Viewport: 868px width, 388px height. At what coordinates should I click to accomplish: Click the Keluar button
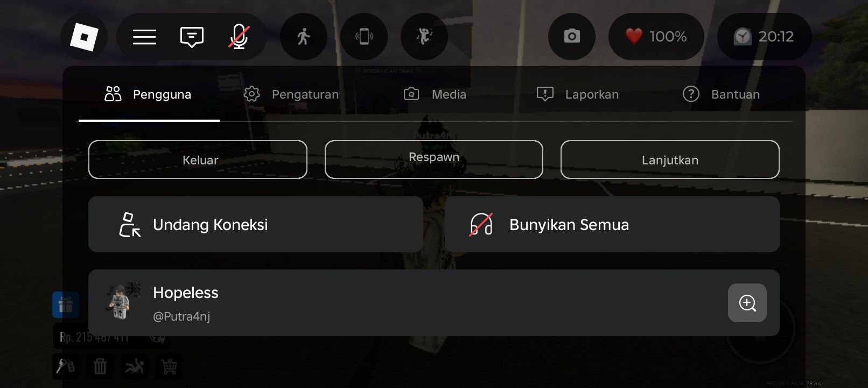[x=198, y=160]
